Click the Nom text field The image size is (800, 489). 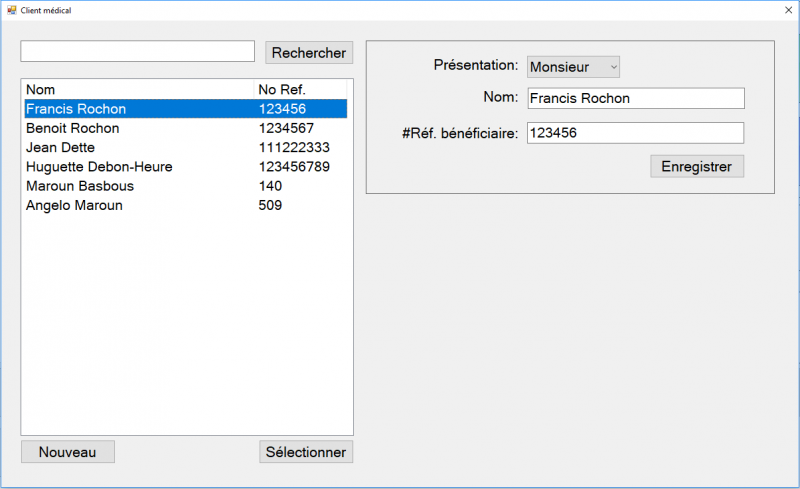point(635,98)
